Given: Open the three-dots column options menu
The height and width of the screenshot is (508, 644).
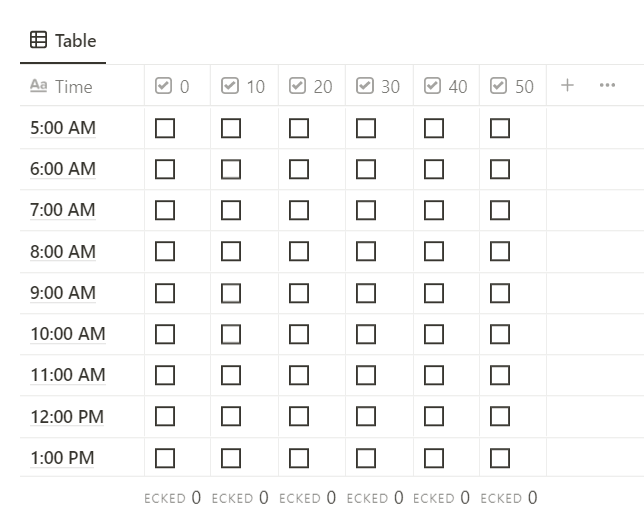Looking at the screenshot, I should coord(607,85).
